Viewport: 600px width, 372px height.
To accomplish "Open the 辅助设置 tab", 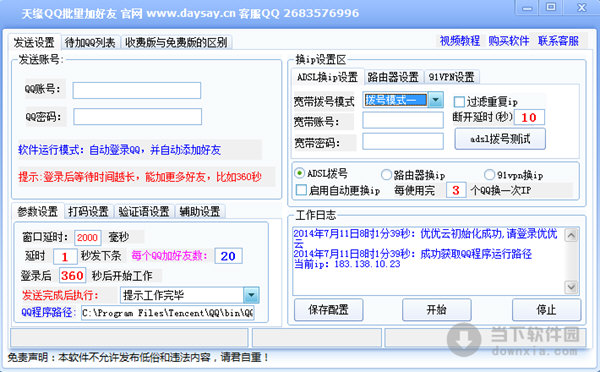I will click(x=200, y=211).
